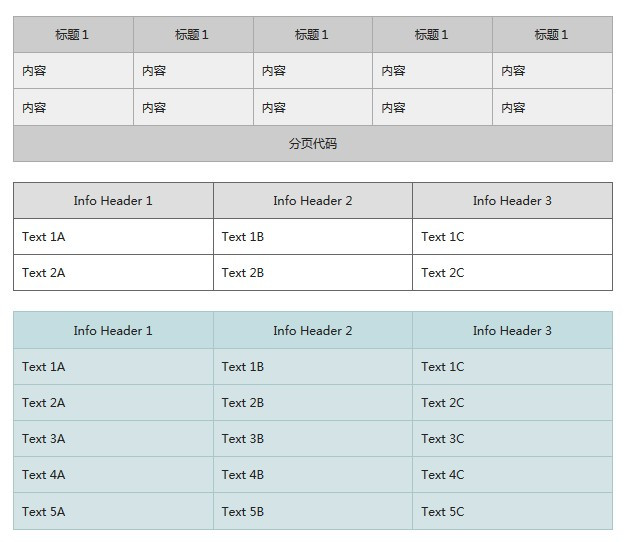Click the Text 3B cell
Viewport: 625px width, 542px height.
[x=243, y=439]
